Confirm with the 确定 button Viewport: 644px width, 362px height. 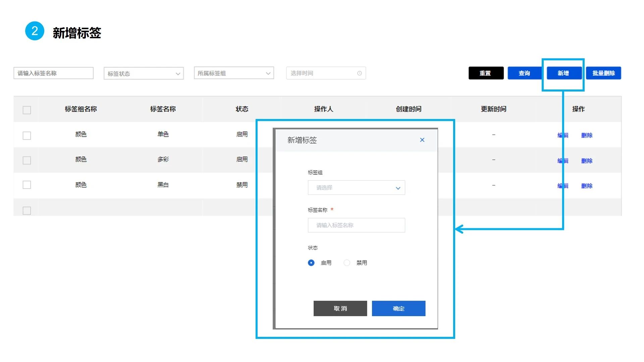(398, 308)
